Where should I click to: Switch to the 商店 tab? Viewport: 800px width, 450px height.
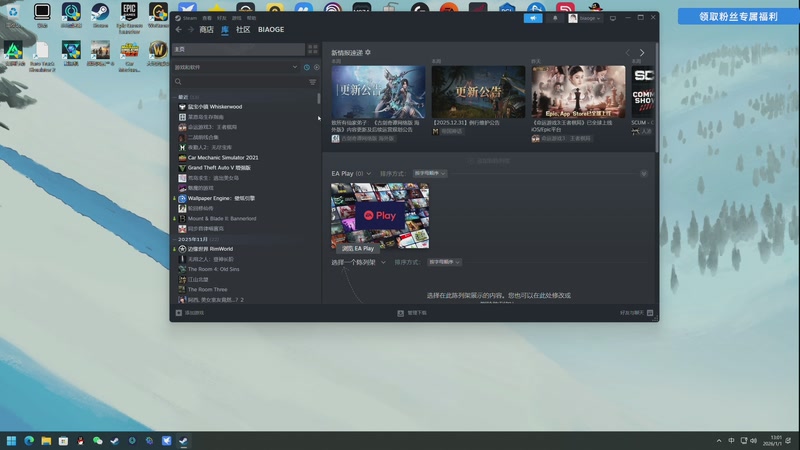pyautogui.click(x=206, y=30)
